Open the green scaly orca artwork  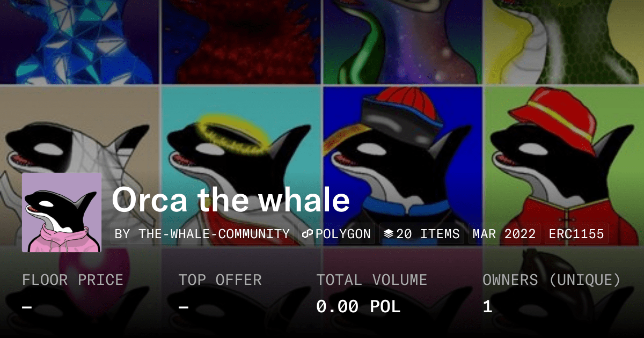tap(564, 42)
